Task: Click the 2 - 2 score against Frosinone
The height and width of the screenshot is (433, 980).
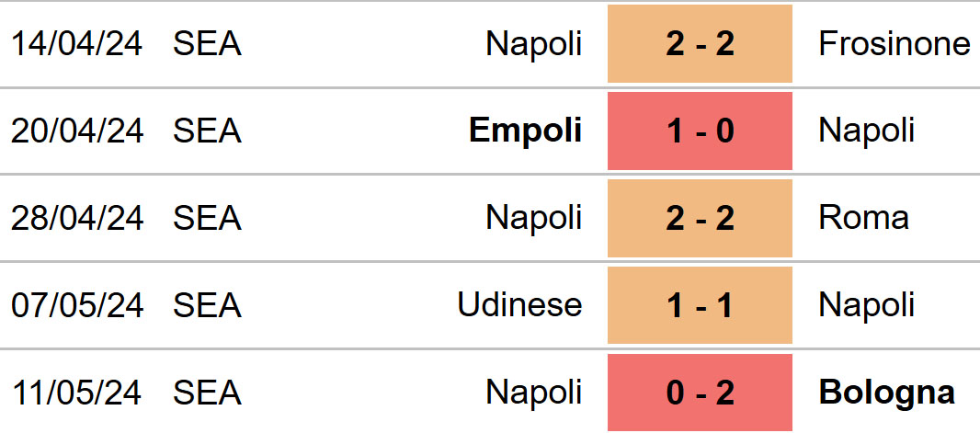Action: click(x=700, y=44)
